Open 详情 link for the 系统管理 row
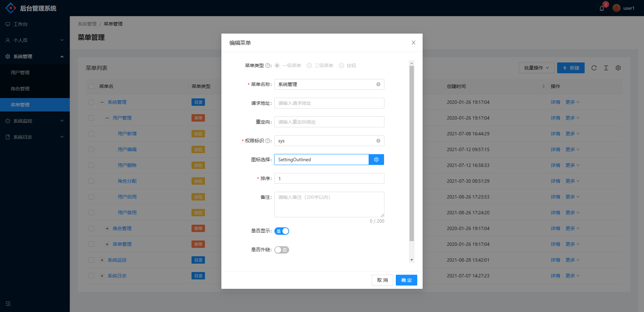The image size is (644, 312). tap(555, 102)
